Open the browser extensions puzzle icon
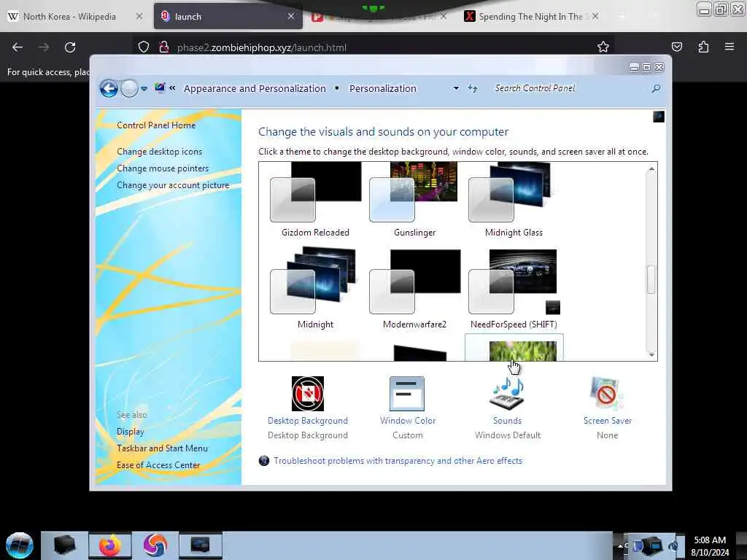The height and width of the screenshot is (560, 747). (703, 47)
